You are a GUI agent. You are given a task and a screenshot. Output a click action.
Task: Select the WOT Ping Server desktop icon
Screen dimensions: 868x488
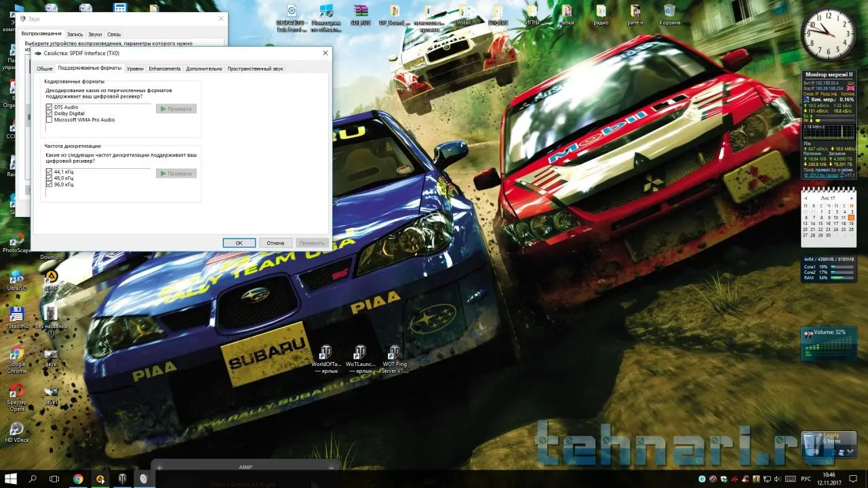point(394,359)
